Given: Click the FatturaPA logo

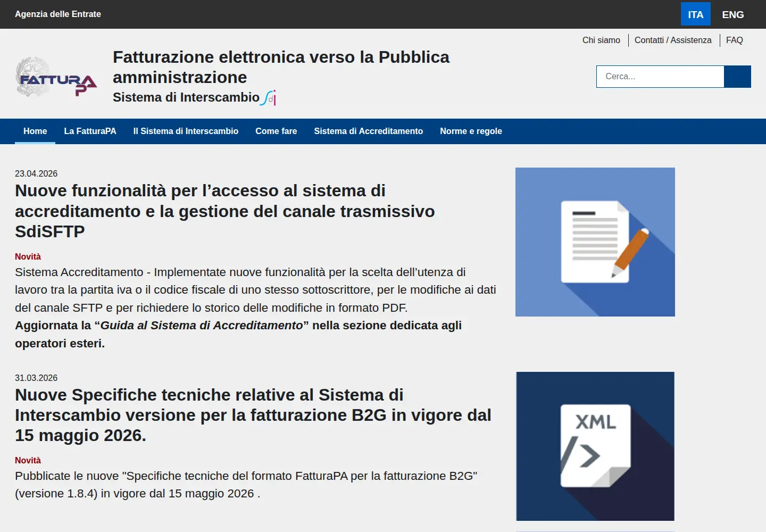Looking at the screenshot, I should coord(56,77).
